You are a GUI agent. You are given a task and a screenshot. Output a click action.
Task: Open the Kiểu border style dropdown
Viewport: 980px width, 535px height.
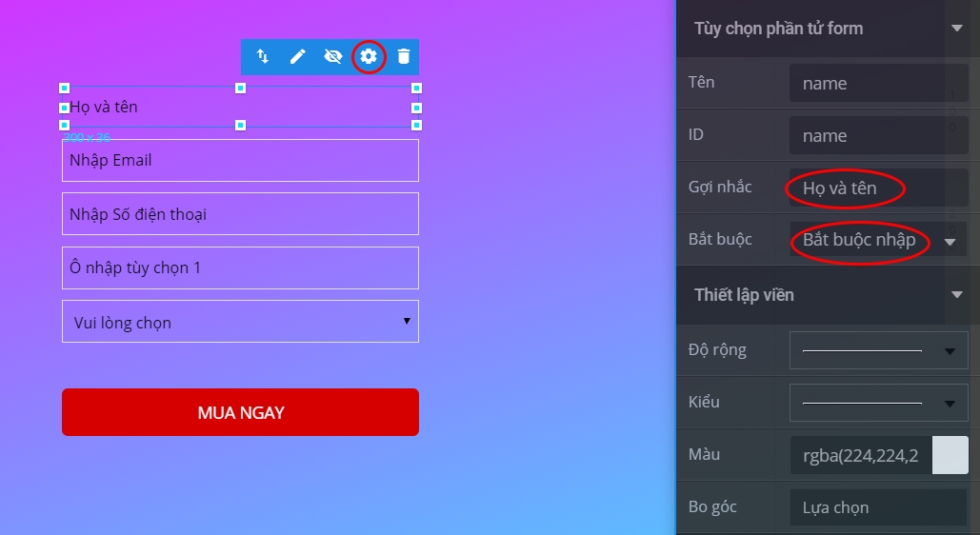(878, 403)
